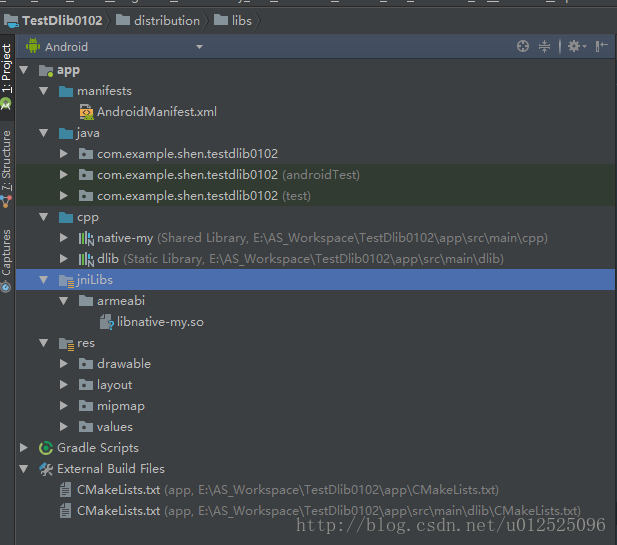
Task: Click the libs breadcrumb
Action: (233, 20)
